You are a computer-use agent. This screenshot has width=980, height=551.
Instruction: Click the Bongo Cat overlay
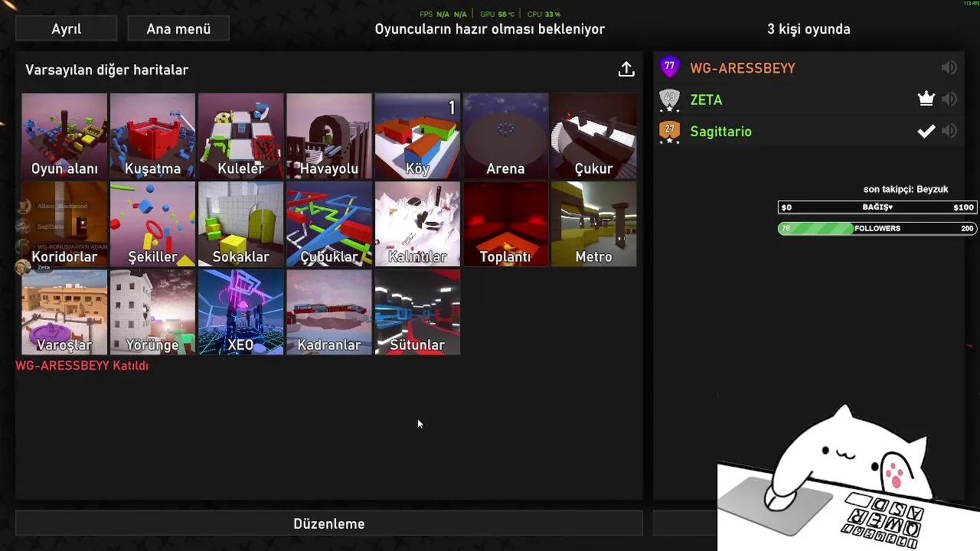click(x=848, y=478)
